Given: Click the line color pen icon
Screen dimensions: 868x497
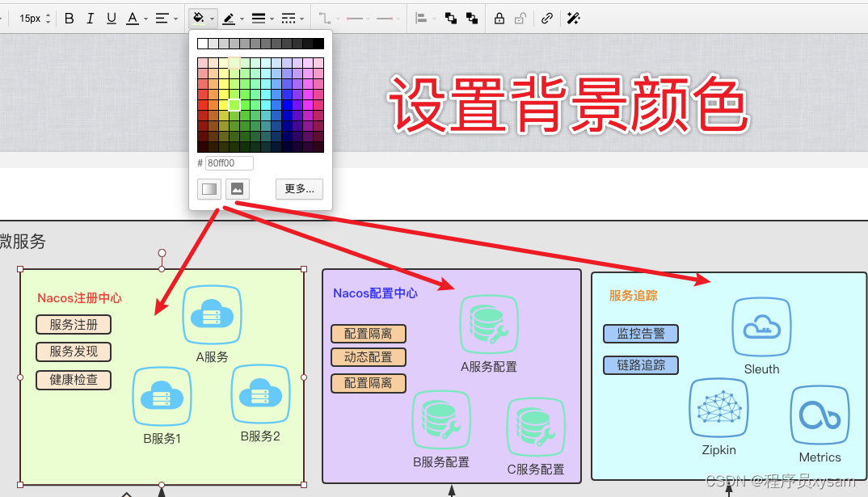Looking at the screenshot, I should [x=228, y=19].
